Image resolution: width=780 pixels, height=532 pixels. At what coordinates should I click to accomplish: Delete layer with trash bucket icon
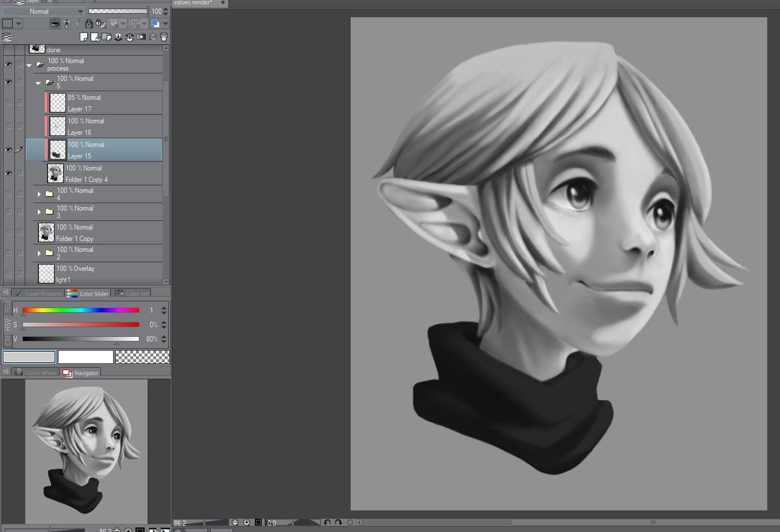tap(164, 37)
